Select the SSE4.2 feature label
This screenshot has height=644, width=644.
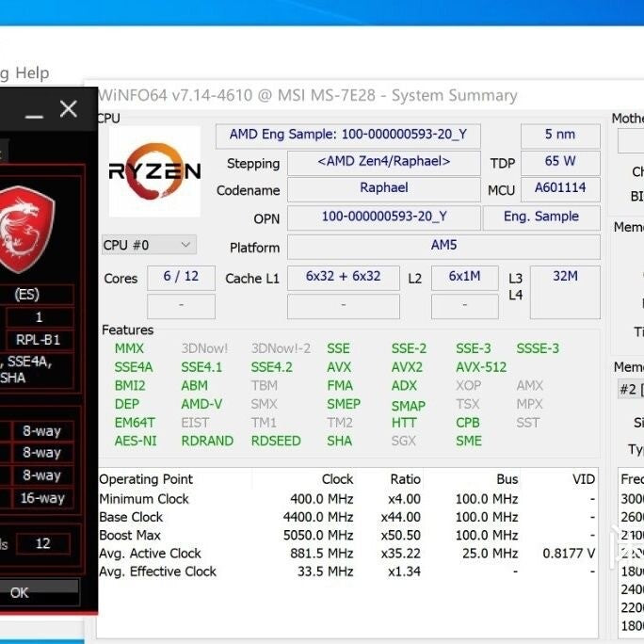(271, 367)
